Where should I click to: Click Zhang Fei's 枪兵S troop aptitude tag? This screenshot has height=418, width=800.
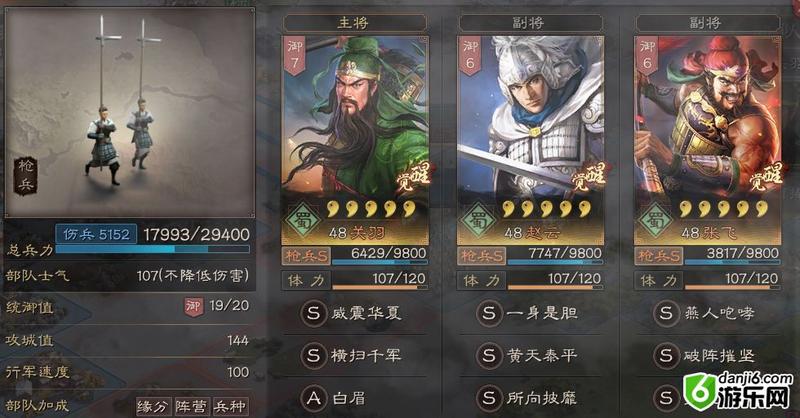click(659, 255)
